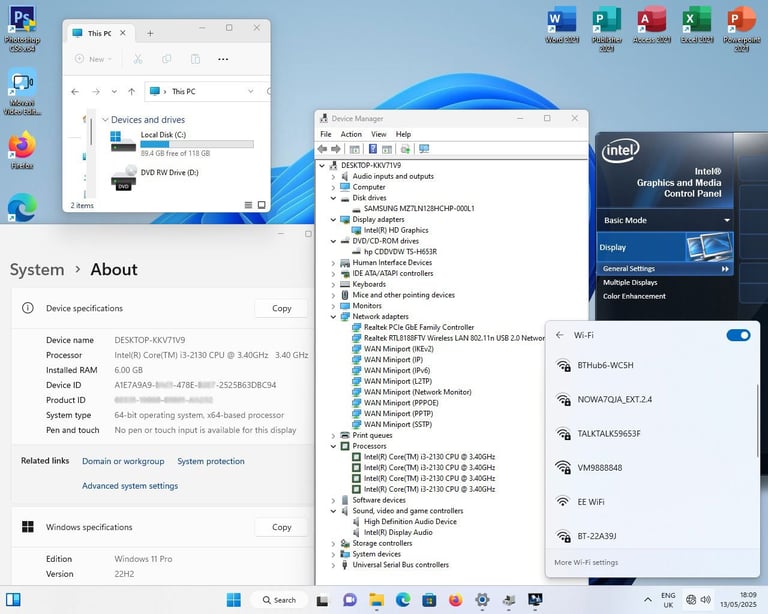Open the Photoshop CS6 desktop shortcut
This screenshot has width=768, height=614.
click(22, 28)
